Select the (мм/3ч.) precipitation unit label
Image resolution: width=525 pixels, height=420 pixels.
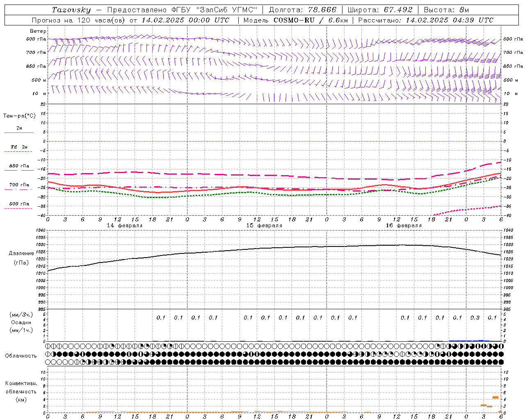pos(21,315)
